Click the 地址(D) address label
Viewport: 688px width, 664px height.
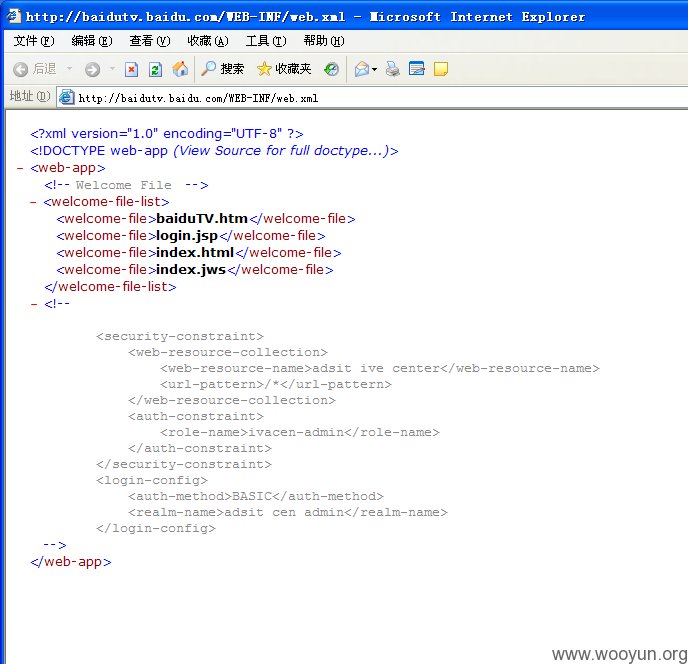[x=30, y=96]
